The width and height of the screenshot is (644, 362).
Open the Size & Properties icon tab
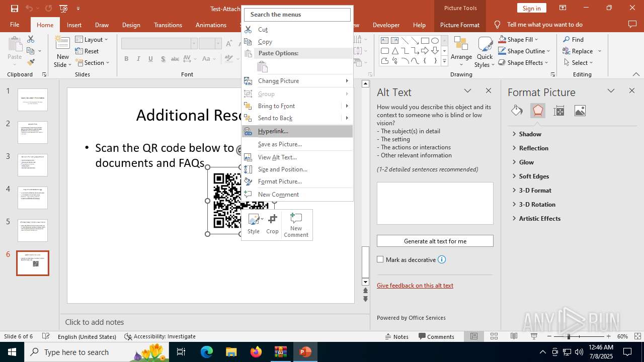pos(558,111)
